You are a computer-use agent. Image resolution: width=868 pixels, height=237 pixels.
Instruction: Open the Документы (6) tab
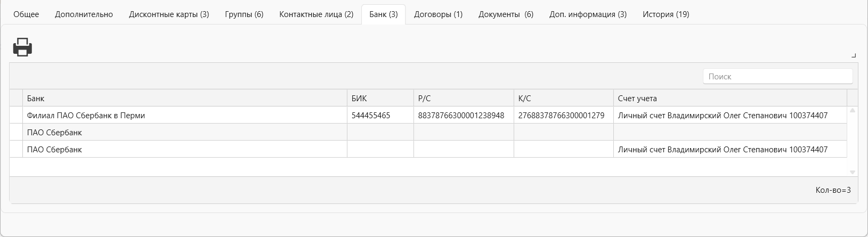pos(506,14)
